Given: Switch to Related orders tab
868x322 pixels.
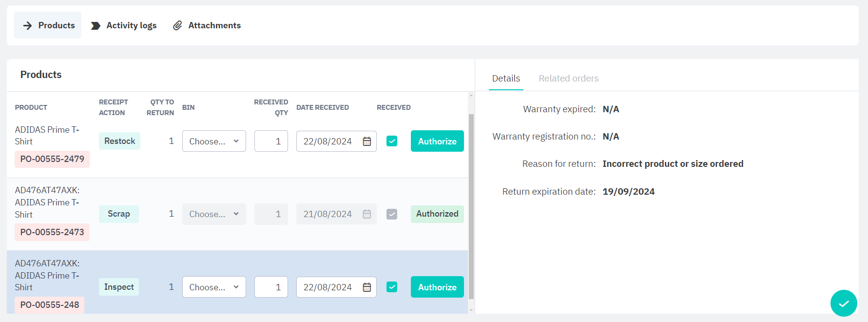Looking at the screenshot, I should tap(568, 79).
